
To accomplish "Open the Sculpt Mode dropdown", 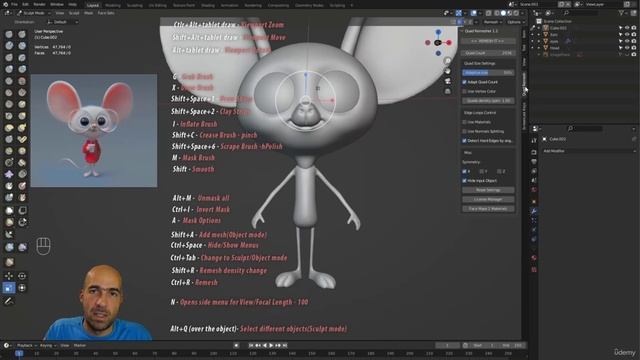I will (33, 13).
